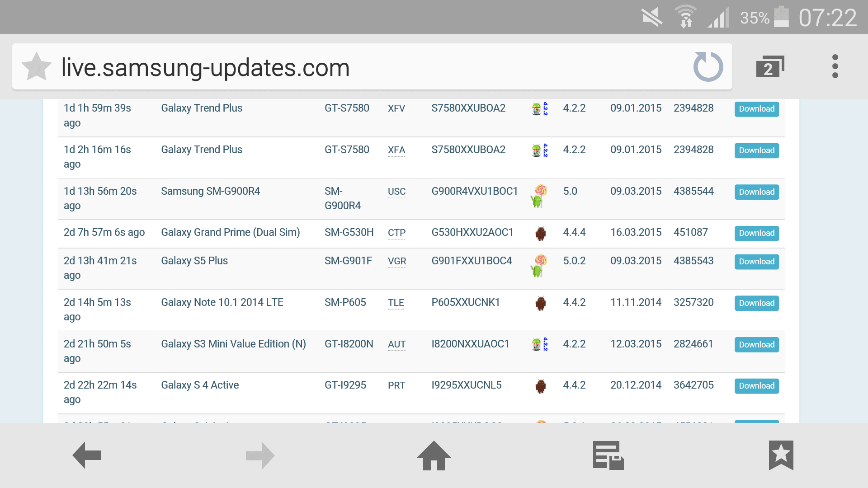Viewport: 868px width, 488px height.
Task: Click KitKat icon for Galaxy Grand Prime row
Action: [541, 234]
